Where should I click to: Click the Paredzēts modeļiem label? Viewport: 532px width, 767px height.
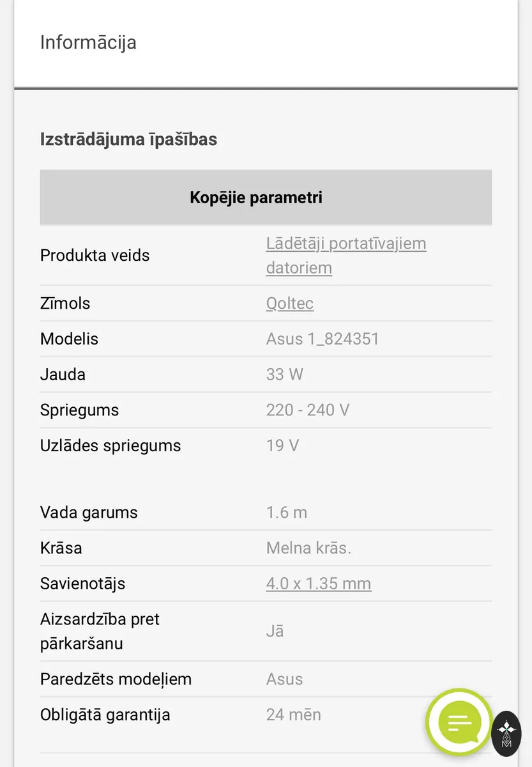(x=116, y=679)
